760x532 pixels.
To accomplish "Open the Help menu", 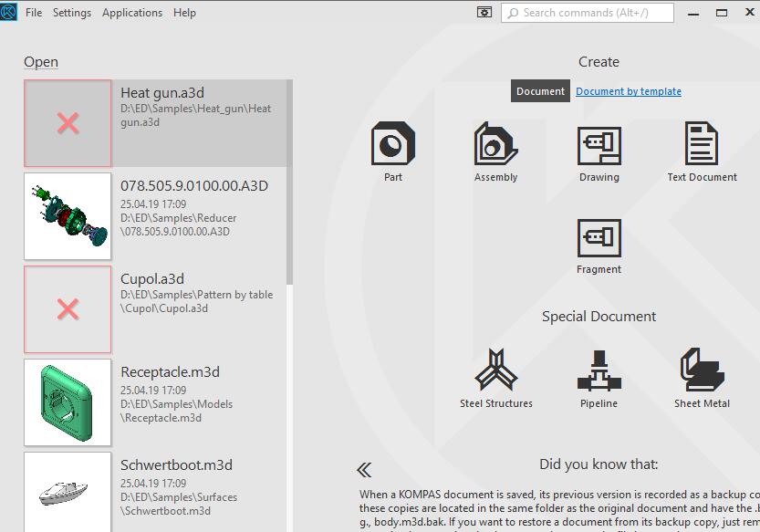I will [x=184, y=13].
